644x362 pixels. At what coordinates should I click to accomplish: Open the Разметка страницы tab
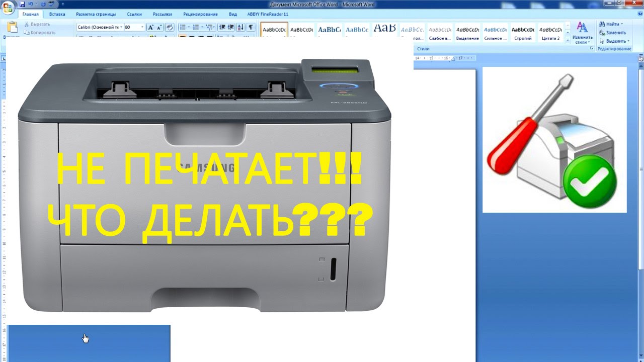[96, 14]
